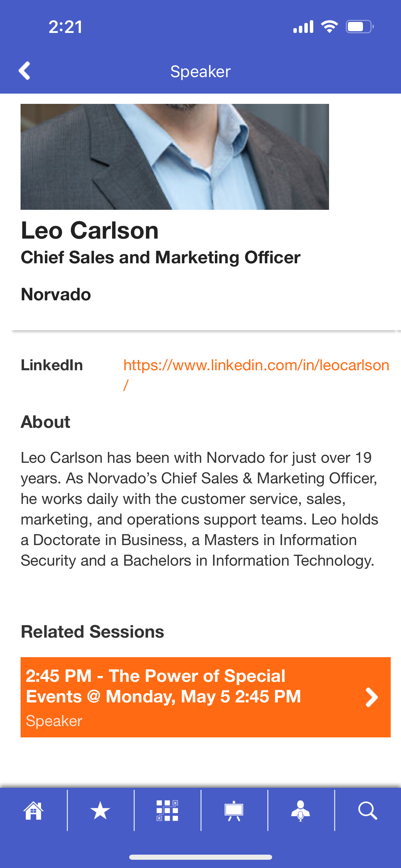Open the schedule grid icon
The width and height of the screenshot is (401, 868).
click(x=167, y=811)
